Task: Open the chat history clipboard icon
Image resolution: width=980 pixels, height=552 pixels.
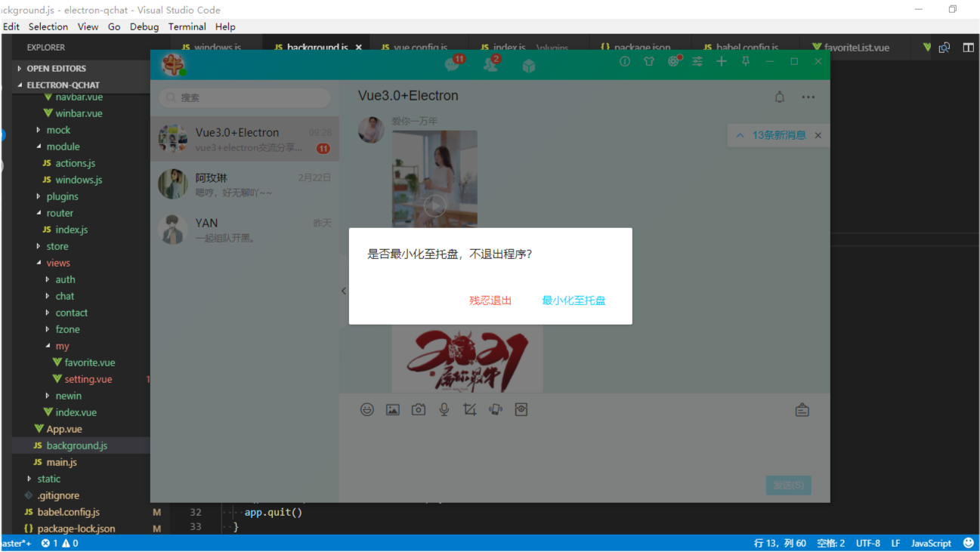Action: tap(802, 409)
